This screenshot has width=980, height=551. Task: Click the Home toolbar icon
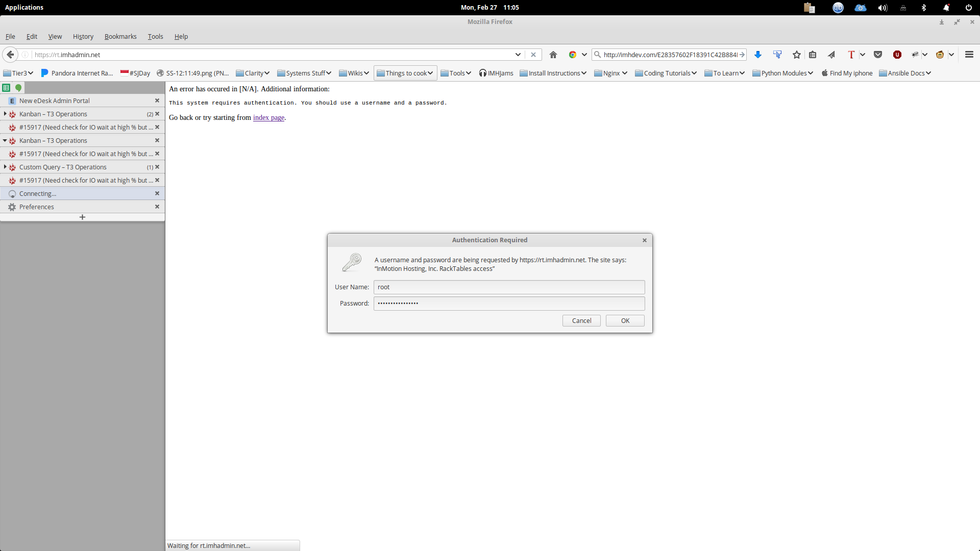click(553, 55)
